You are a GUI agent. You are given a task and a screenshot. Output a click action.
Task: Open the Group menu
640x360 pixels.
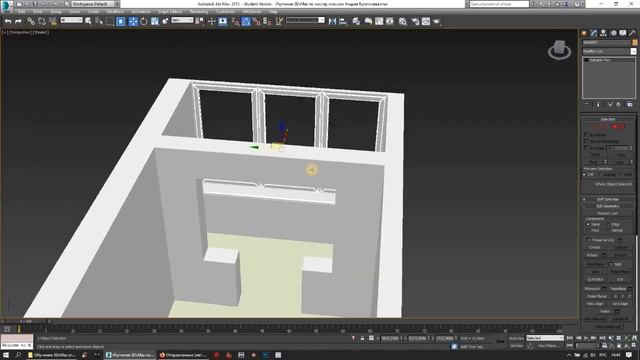tap(56, 12)
